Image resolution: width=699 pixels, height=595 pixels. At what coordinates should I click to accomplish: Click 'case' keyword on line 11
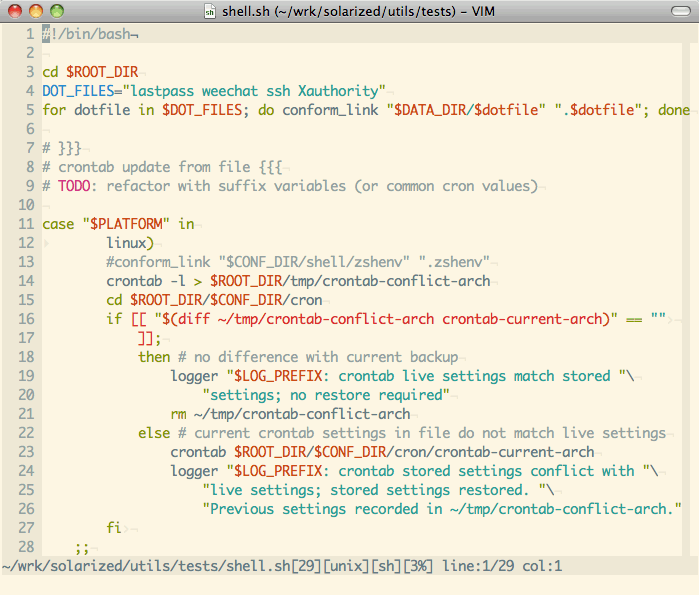tap(58, 224)
